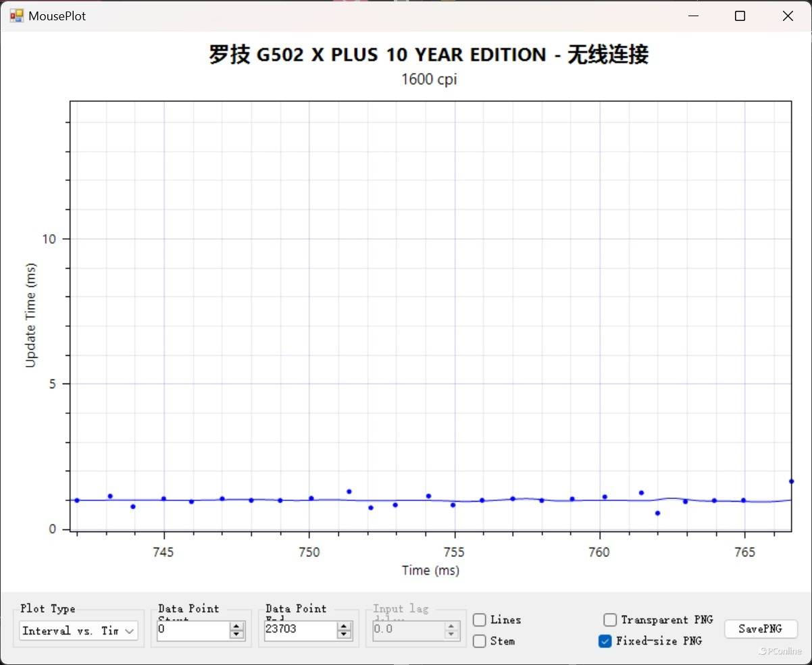
Task: Maximize the MousePlot window
Action: [x=740, y=16]
